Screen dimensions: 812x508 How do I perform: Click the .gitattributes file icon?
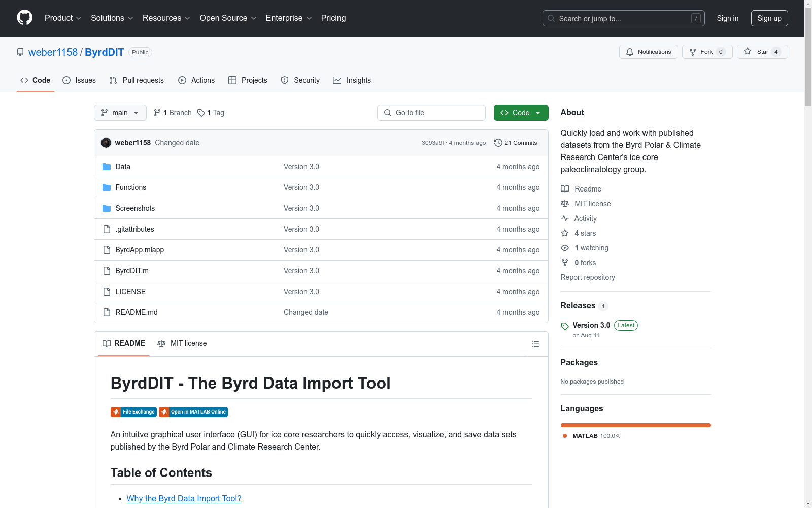[107, 229]
